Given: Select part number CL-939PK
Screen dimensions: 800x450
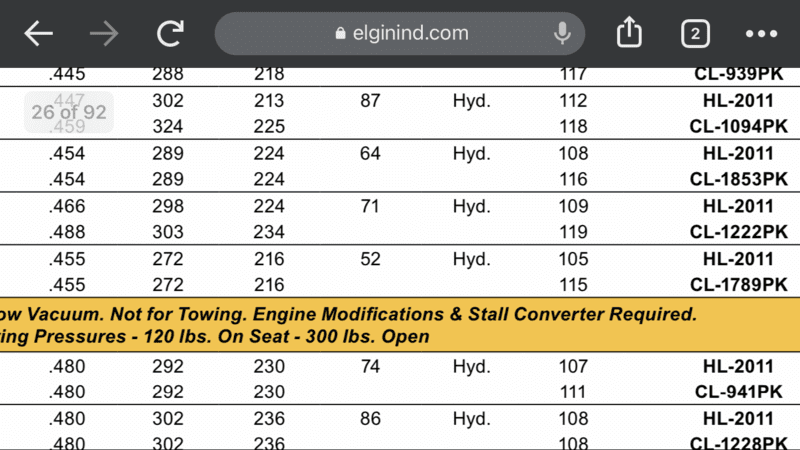Looking at the screenshot, I should click(741, 74).
